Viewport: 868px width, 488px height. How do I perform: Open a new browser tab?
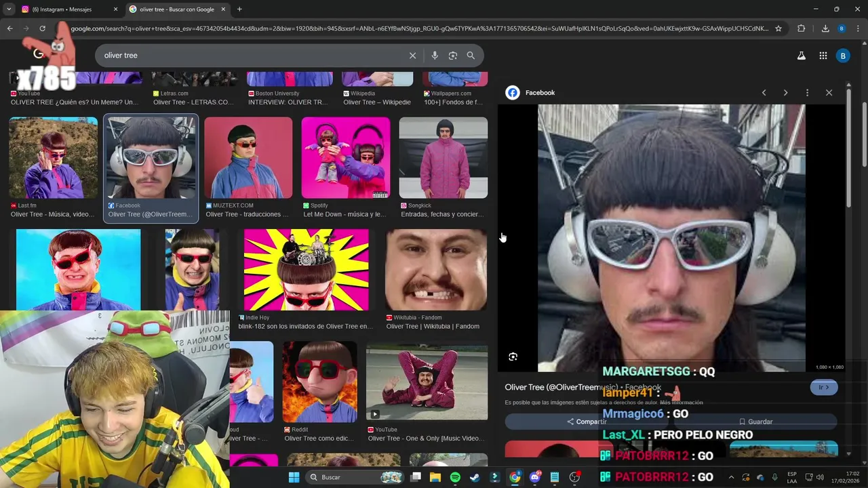point(239,9)
